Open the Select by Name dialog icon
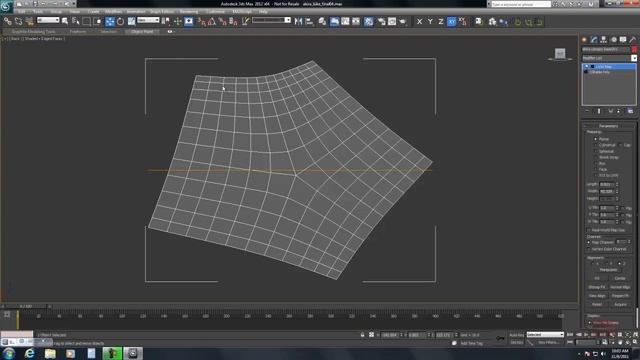This screenshot has height=360, width=640. point(76,21)
